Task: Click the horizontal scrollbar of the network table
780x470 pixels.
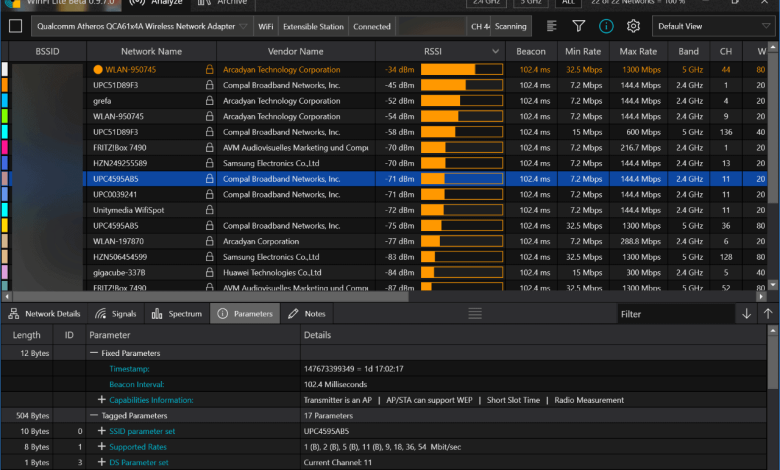Action: pos(209,296)
